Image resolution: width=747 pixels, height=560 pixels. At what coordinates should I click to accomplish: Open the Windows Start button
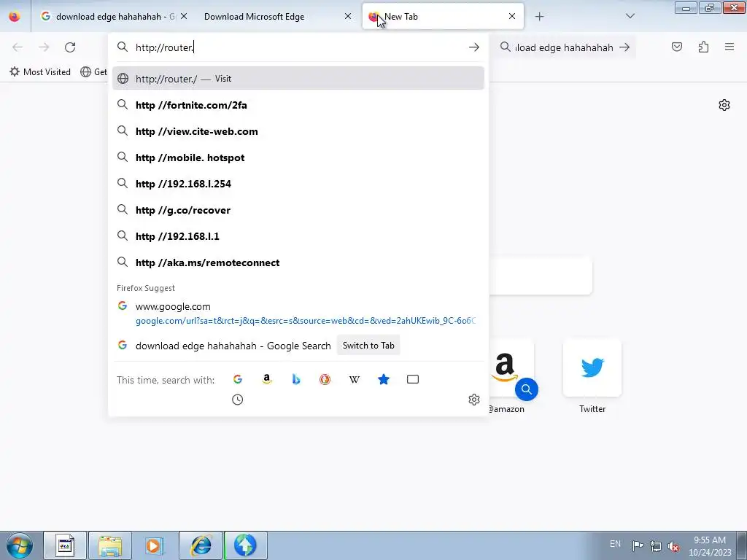(x=20, y=545)
